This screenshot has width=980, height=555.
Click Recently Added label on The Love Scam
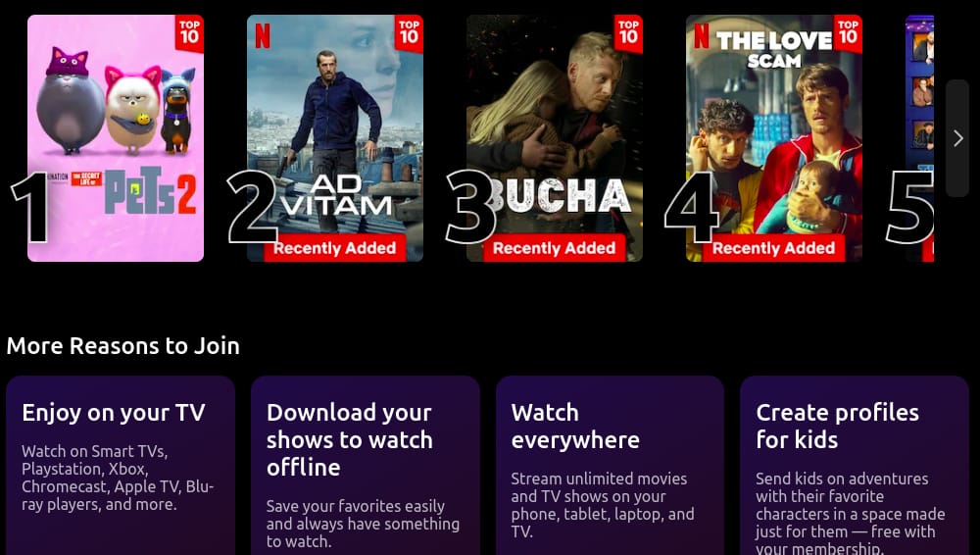point(773,248)
